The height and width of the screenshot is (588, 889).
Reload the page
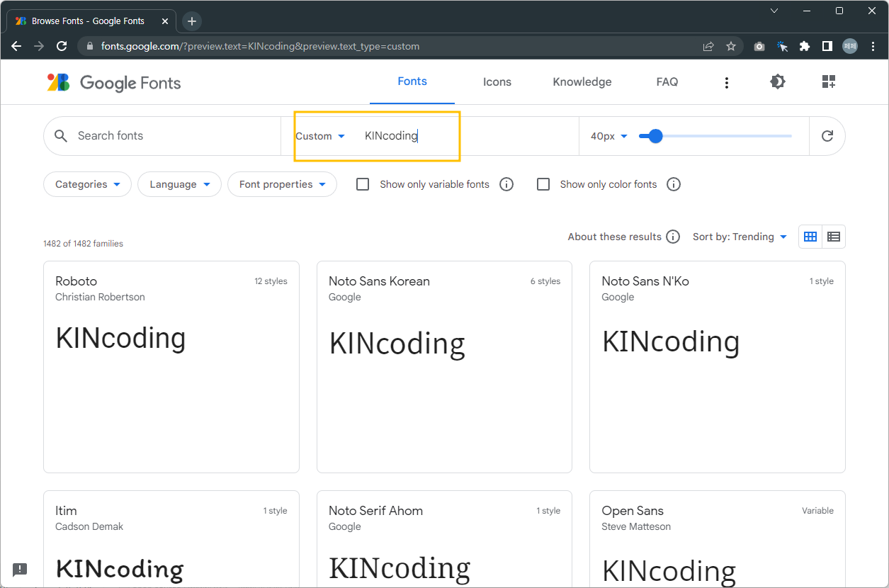[62, 46]
